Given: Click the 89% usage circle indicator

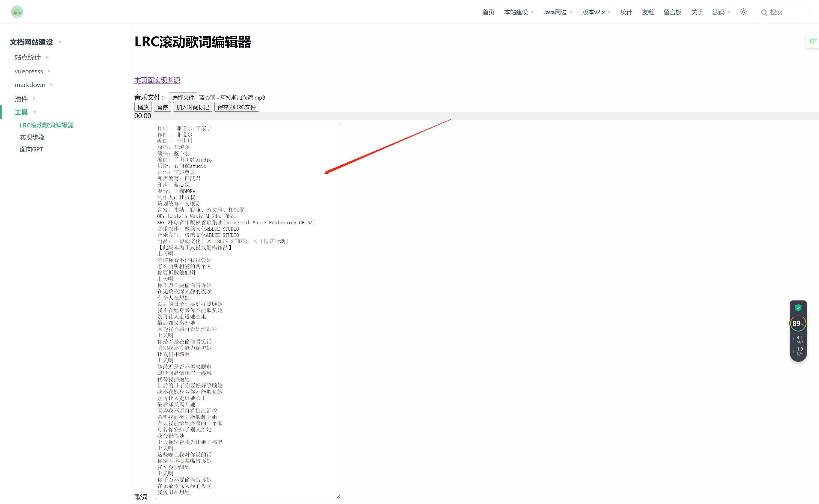Looking at the screenshot, I should [x=798, y=323].
